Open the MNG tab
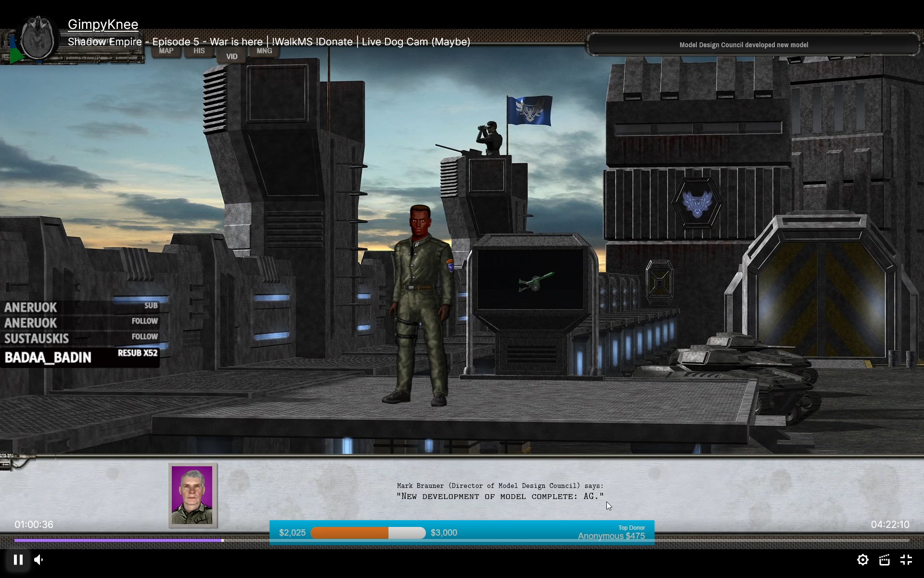The image size is (924, 578). 264,51
